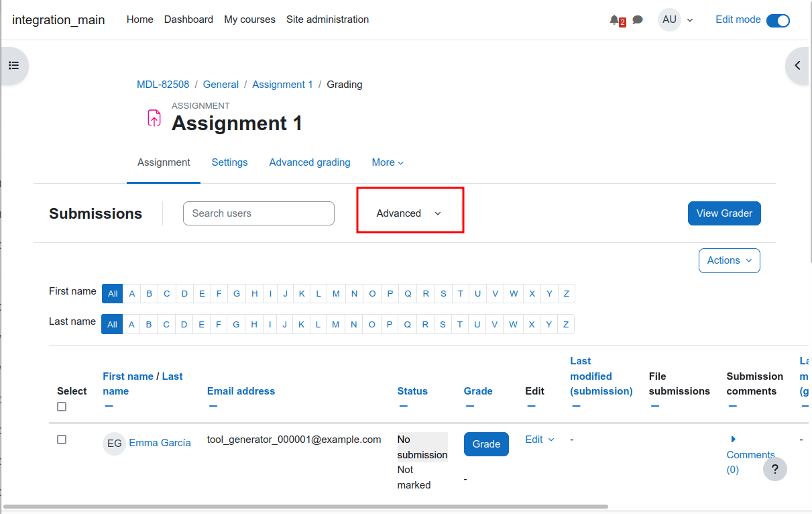Open Emma García's Edit dropdown
Viewport: 812px width, 514px height.
(540, 440)
